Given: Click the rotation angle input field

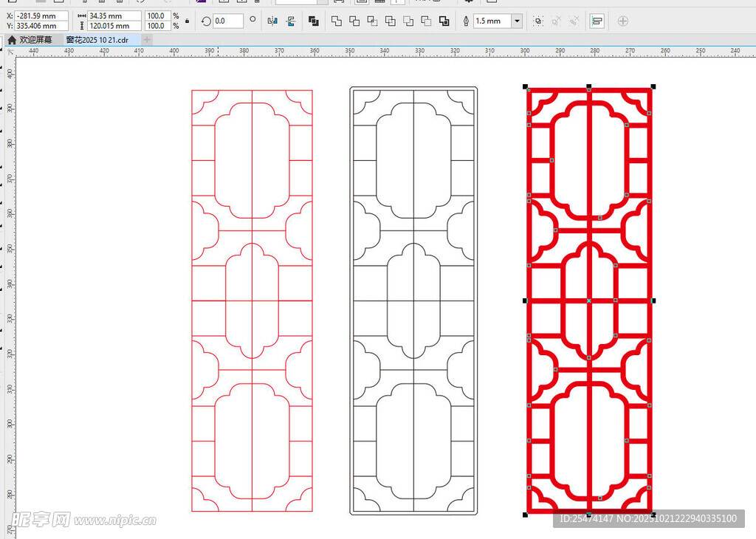Looking at the screenshot, I should 227,21.
